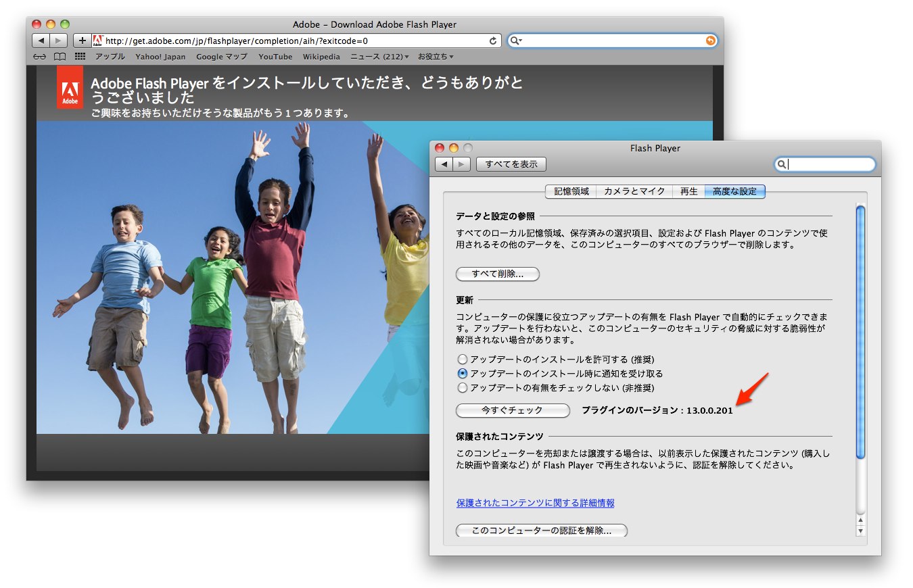Select アップデートの有無をチェックしない (非推奨) option
The width and height of the screenshot is (913, 588).
tap(463, 388)
